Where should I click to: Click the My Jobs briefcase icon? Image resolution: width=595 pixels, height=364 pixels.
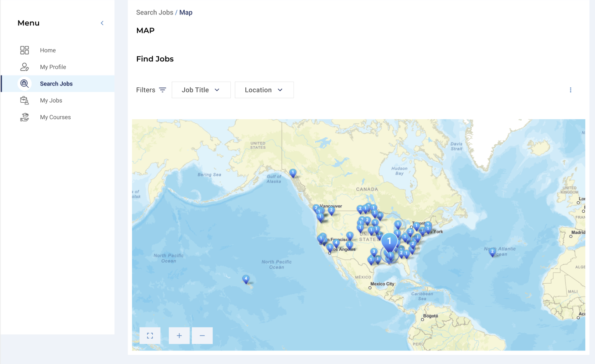click(x=25, y=100)
